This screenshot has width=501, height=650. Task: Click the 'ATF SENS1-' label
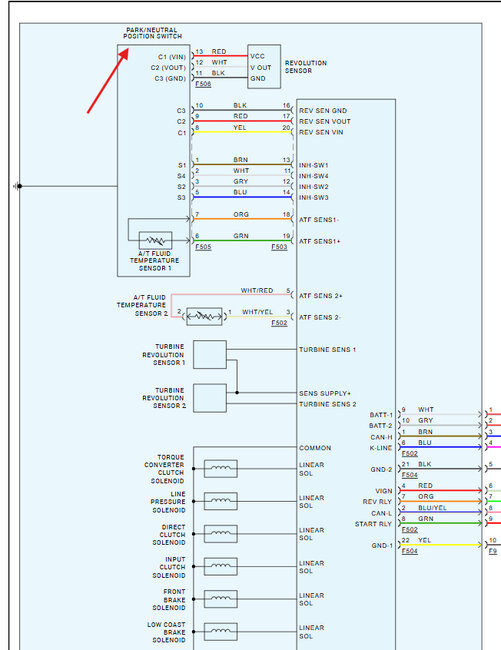pos(319,220)
